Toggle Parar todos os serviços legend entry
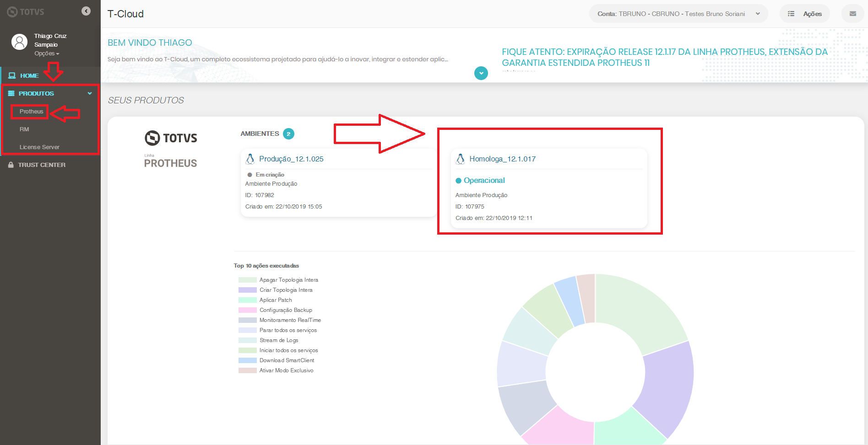Screen dimensions: 868x445 coord(277,330)
